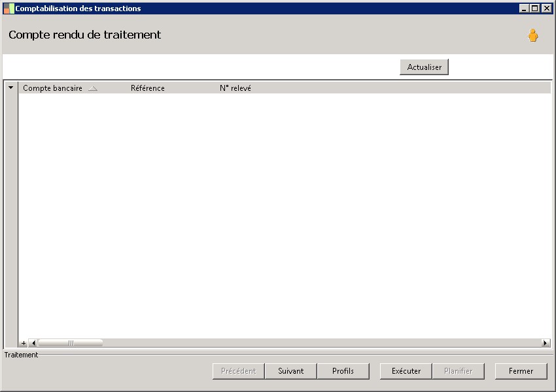The image size is (556, 392).
Task: Click the application icon in title bar
Action: [x=9, y=8]
